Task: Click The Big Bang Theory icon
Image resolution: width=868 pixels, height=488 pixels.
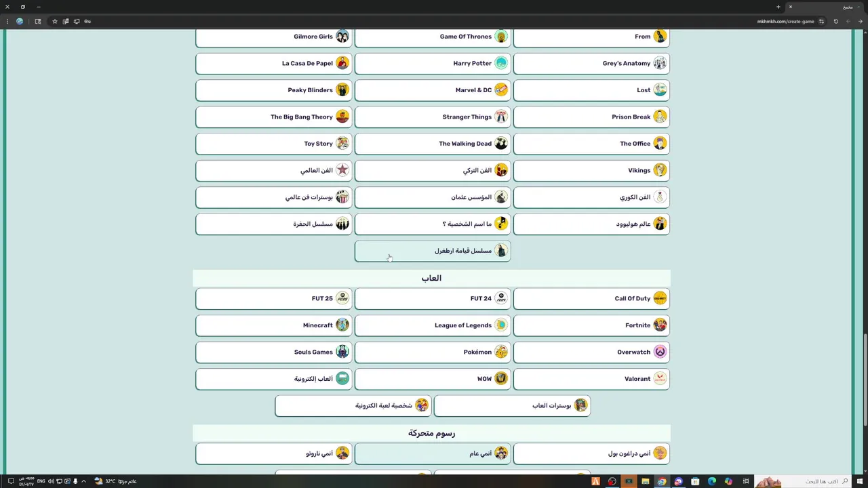Action: [342, 117]
